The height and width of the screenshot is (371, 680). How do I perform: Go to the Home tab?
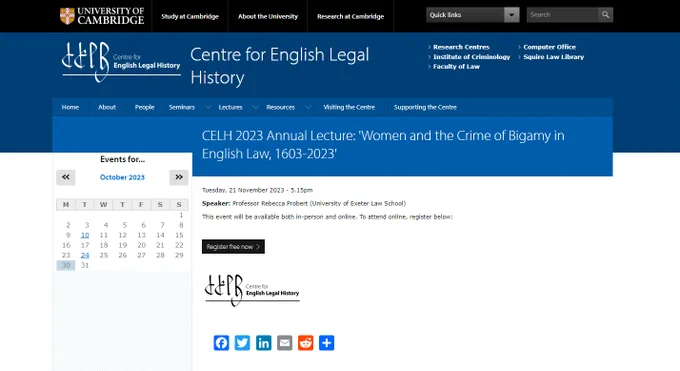coord(70,107)
